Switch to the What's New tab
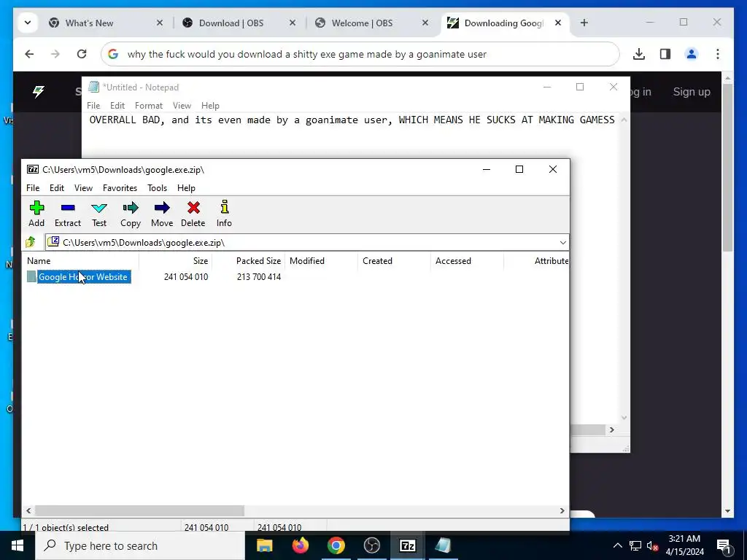The height and width of the screenshot is (560, 747). coord(107,23)
